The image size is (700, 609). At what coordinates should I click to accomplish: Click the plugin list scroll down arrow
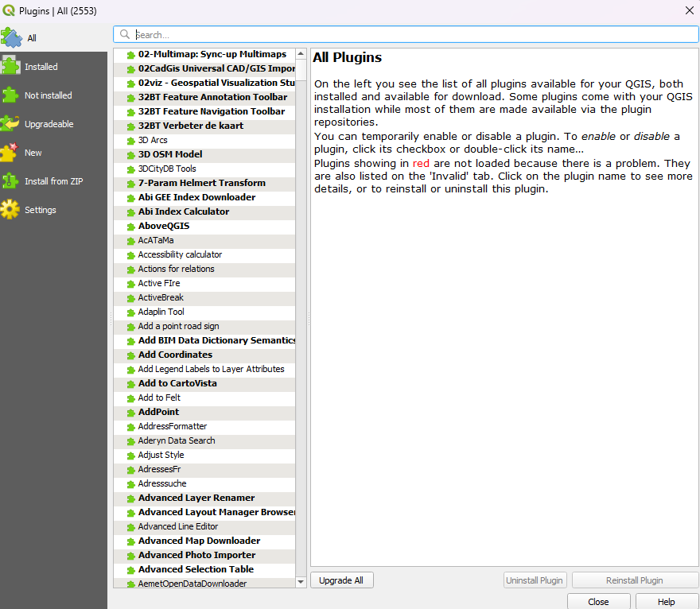(301, 582)
